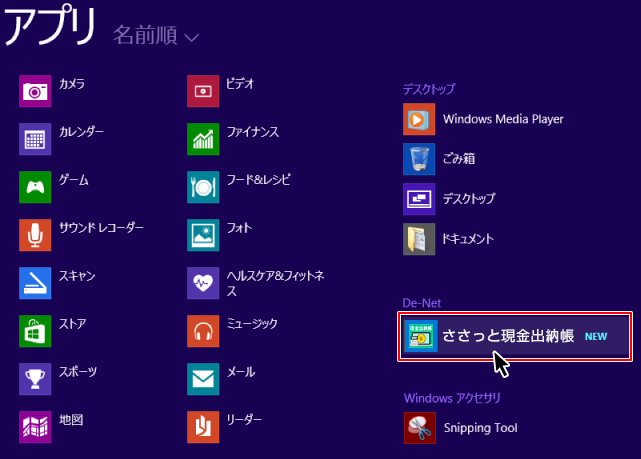Launch the ささっと現金出納帳 app icon
The width and height of the screenshot is (641, 459).
pyautogui.click(x=421, y=336)
